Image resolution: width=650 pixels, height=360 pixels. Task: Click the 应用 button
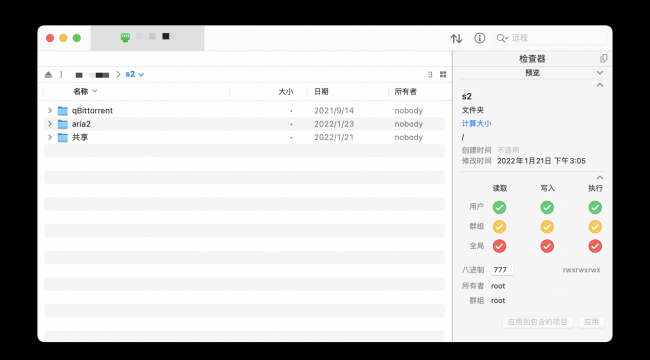coord(591,322)
